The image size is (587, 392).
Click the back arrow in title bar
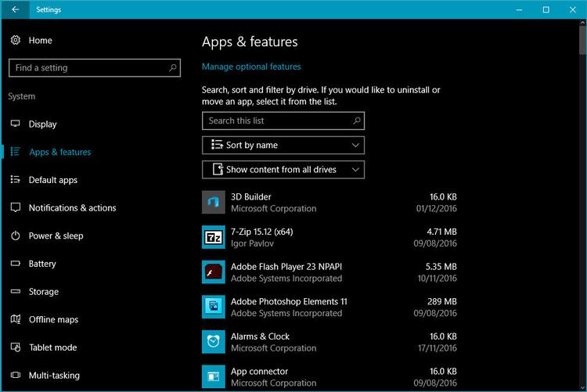pyautogui.click(x=16, y=9)
